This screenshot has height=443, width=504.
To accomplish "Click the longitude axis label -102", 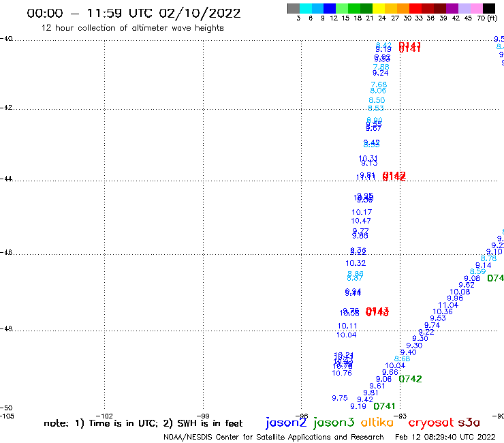I will pos(104,416).
